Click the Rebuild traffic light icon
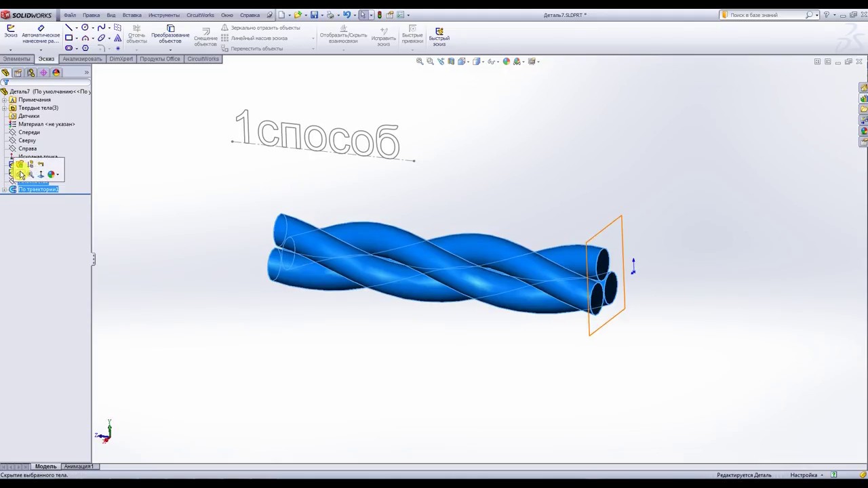868x488 pixels. [x=379, y=14]
